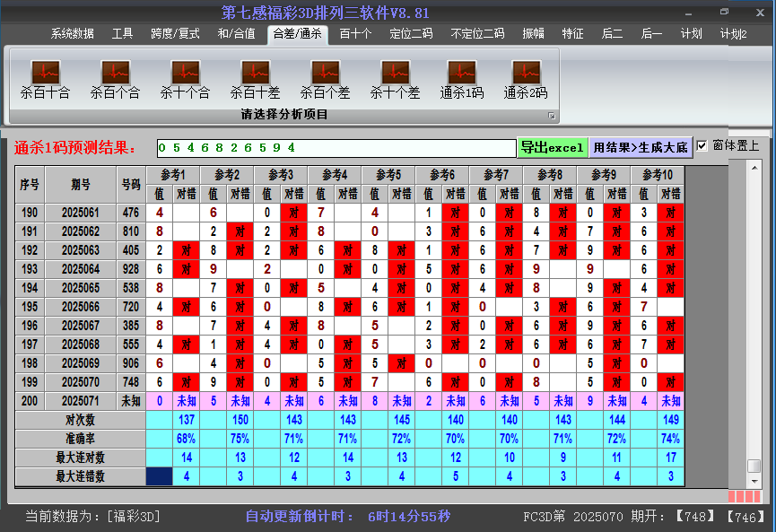Open the 通杀1码 analysis icon
Image resolution: width=776 pixels, height=532 pixels.
click(x=462, y=80)
